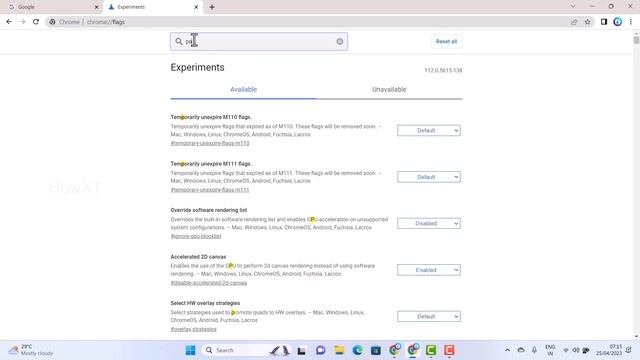Image resolution: width=640 pixels, height=360 pixels.
Task: Open the green Camtasia taskbar icon
Action: 431,350
